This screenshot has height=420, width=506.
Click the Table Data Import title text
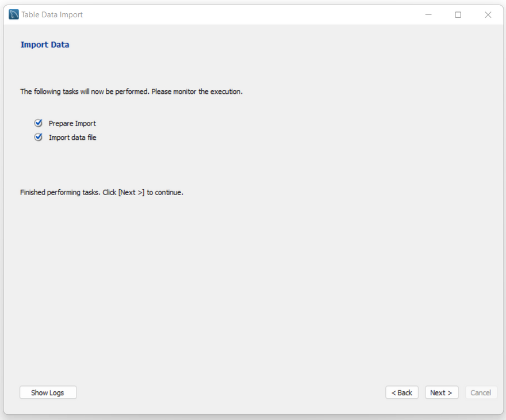(52, 15)
